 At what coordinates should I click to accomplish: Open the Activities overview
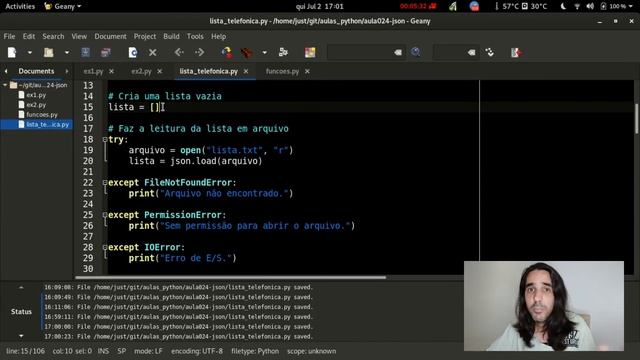(x=20, y=6)
